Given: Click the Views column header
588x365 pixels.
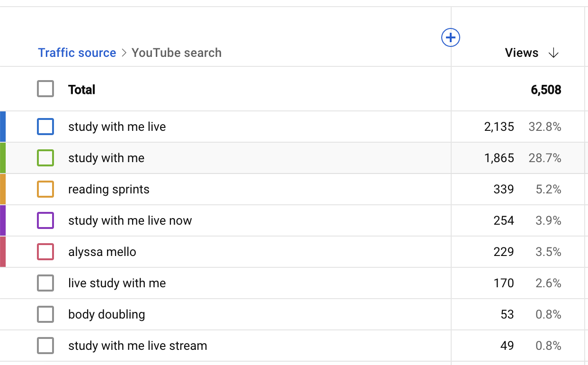Looking at the screenshot, I should coord(521,53).
